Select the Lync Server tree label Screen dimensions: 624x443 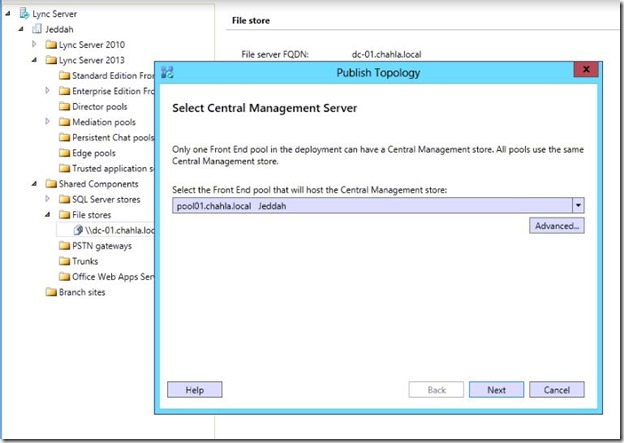(x=55, y=14)
